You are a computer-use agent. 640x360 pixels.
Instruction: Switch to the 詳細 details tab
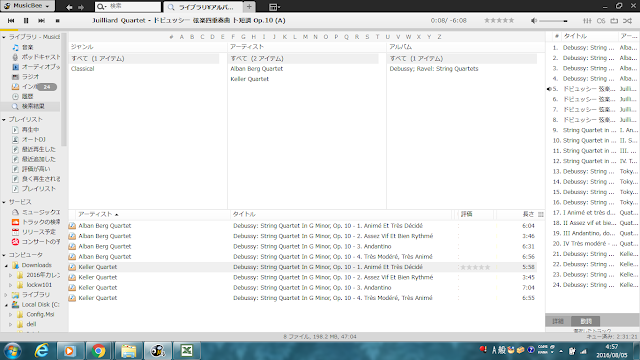(x=558, y=321)
